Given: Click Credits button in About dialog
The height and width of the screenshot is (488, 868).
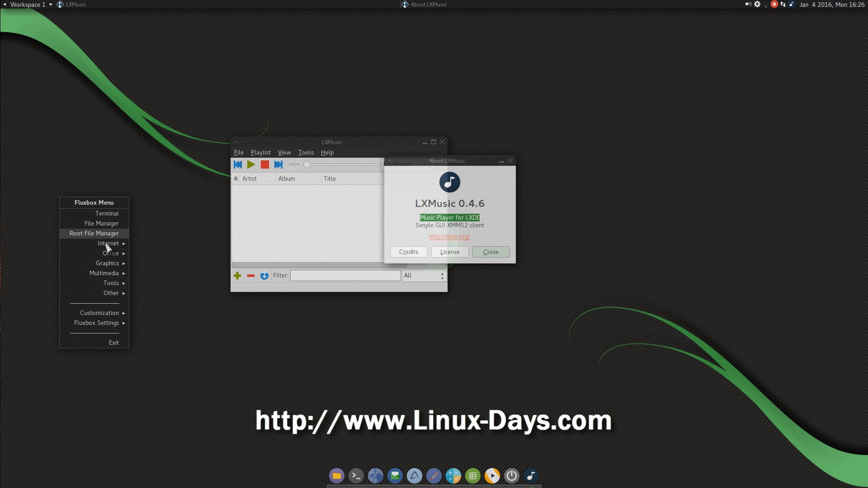Looking at the screenshot, I should [x=409, y=252].
